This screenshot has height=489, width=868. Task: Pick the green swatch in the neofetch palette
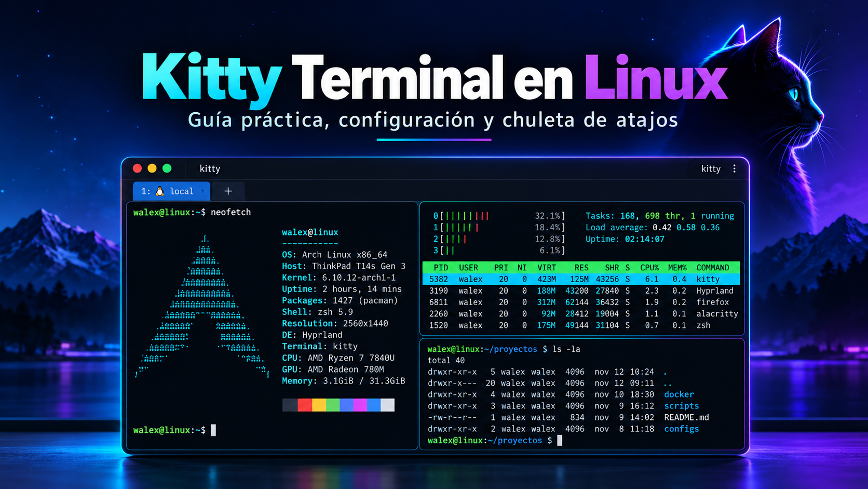click(333, 405)
